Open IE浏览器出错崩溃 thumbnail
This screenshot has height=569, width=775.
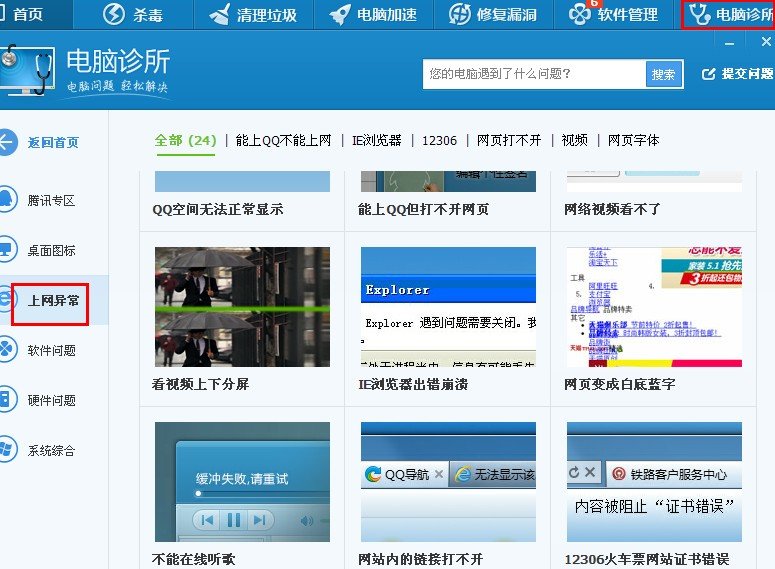(x=448, y=307)
